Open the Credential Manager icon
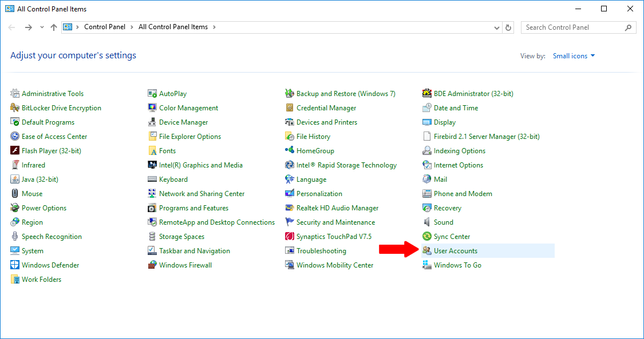Image resolution: width=644 pixels, height=339 pixels. (290, 108)
